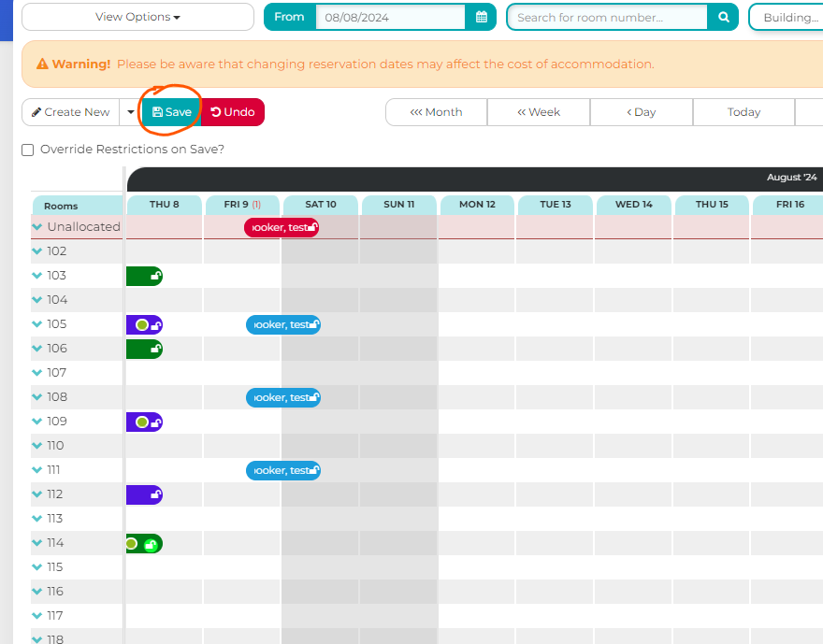Click the room number search field
This screenshot has height=644, width=823.
[608, 18]
